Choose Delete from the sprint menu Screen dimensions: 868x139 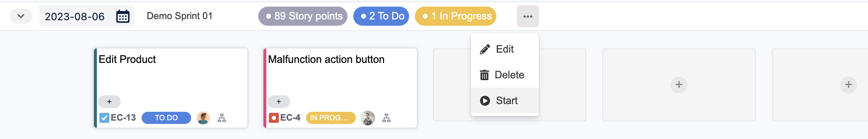pyautogui.click(x=505, y=75)
